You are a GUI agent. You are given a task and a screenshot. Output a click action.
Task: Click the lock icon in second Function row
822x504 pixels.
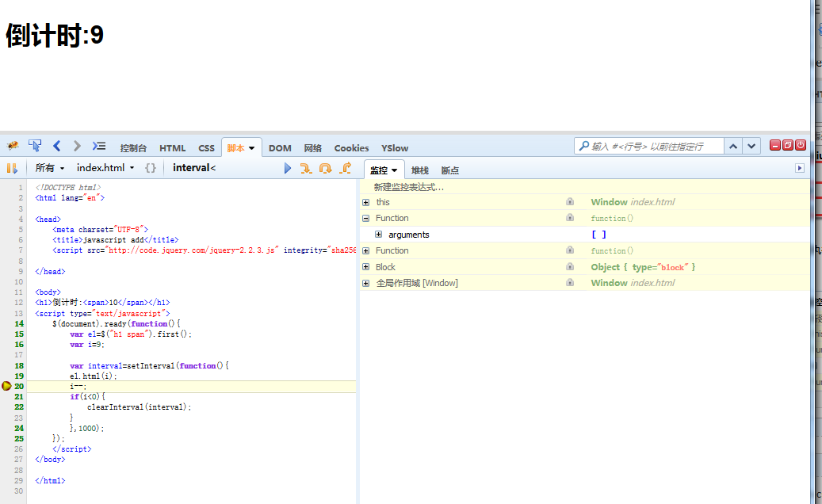(570, 250)
